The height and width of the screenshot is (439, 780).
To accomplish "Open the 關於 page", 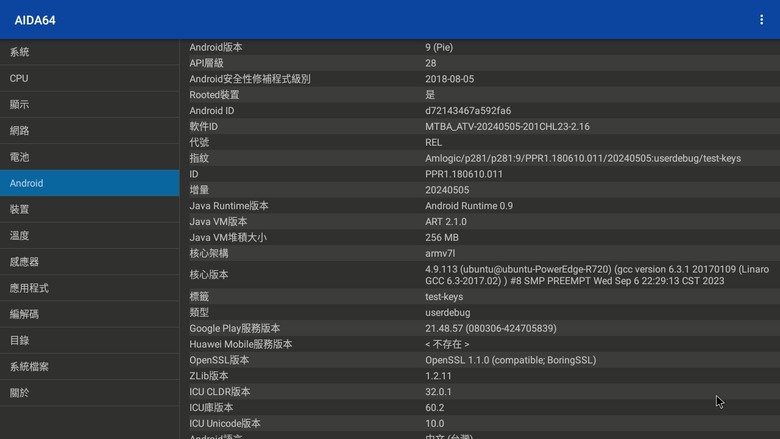I will [90, 393].
